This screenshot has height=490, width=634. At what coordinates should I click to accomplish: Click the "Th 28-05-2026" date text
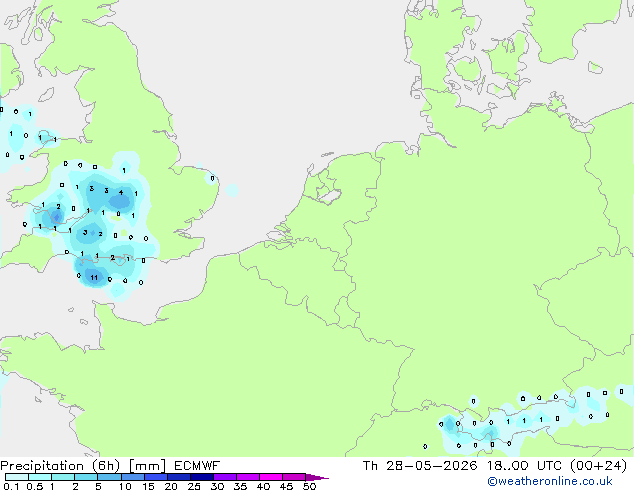420,466
